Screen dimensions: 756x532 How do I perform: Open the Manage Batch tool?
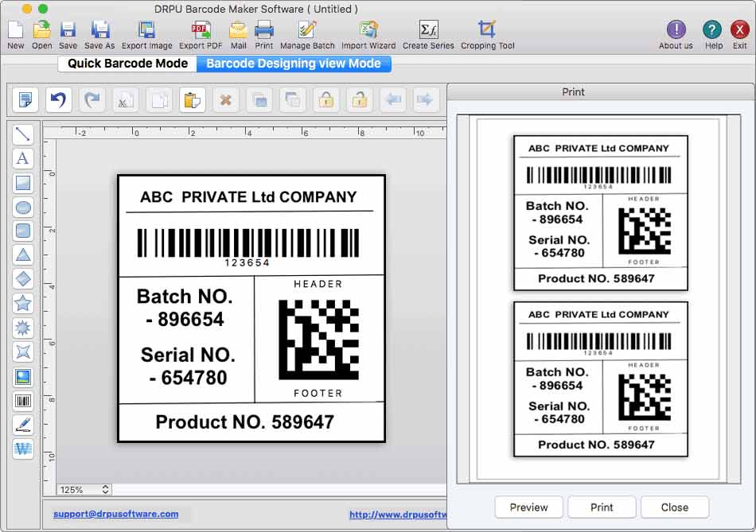point(307,35)
